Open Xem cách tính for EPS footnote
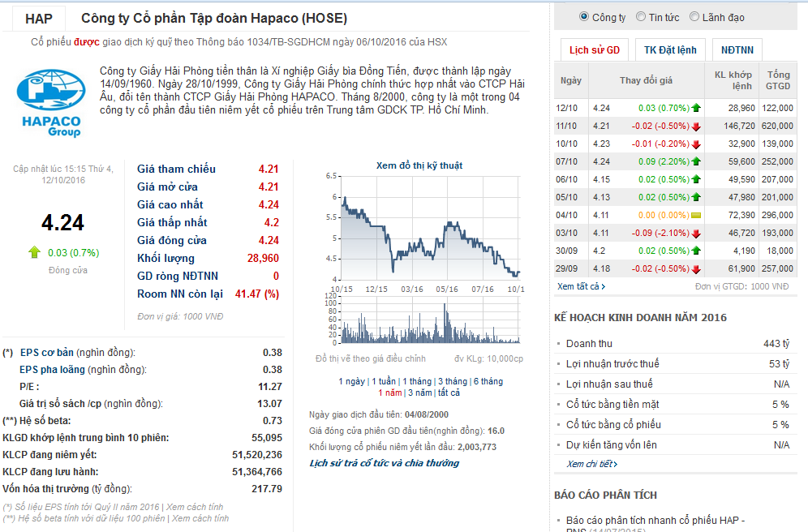 pyautogui.click(x=194, y=508)
